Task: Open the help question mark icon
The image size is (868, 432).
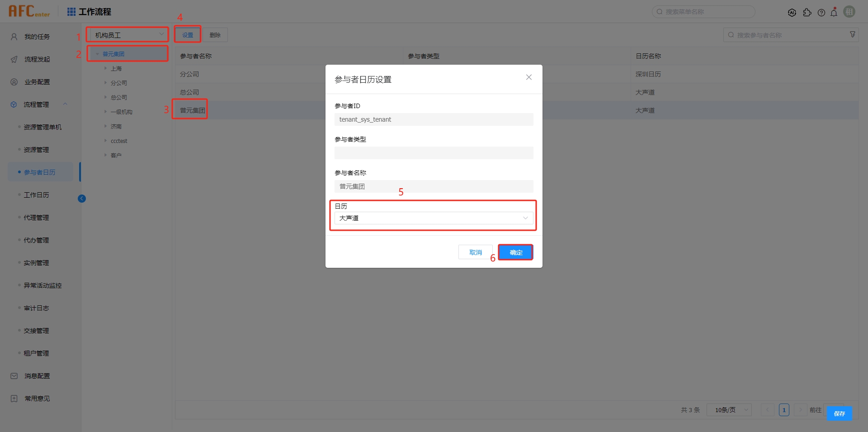Action: point(821,13)
